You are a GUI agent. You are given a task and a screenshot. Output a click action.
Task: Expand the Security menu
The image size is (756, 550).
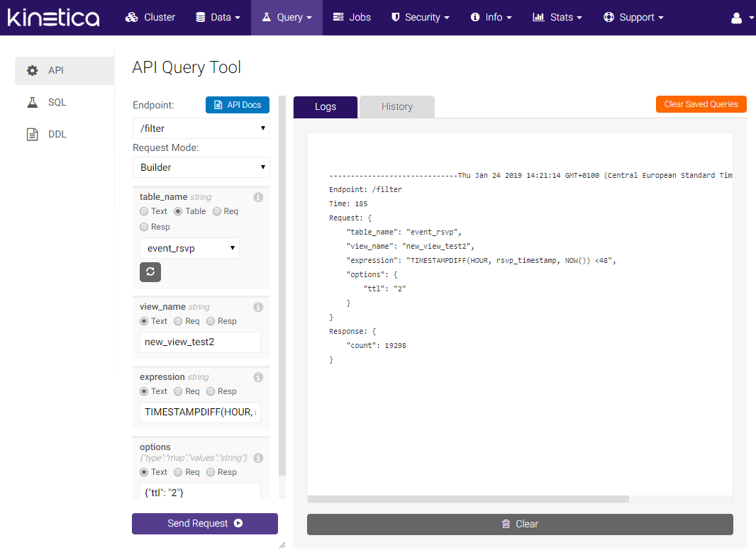pos(421,17)
